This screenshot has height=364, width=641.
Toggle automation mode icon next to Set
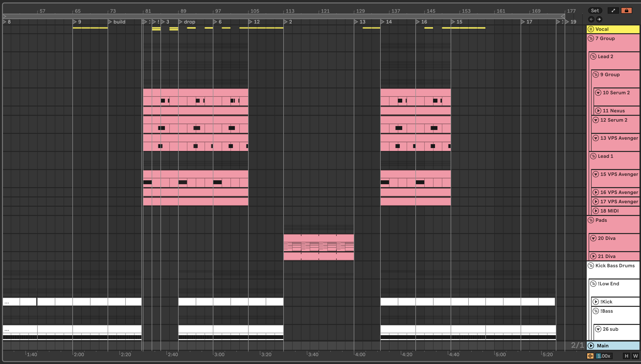point(613,11)
